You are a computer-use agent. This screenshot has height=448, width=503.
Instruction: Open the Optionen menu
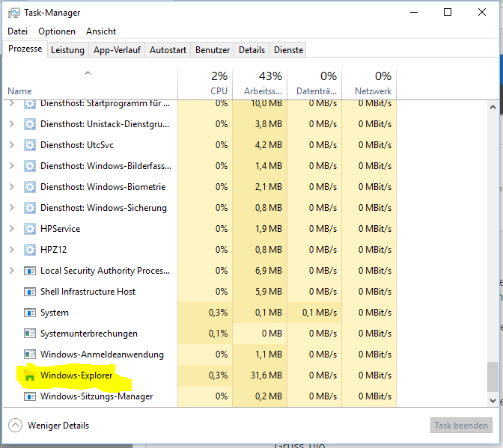click(57, 31)
